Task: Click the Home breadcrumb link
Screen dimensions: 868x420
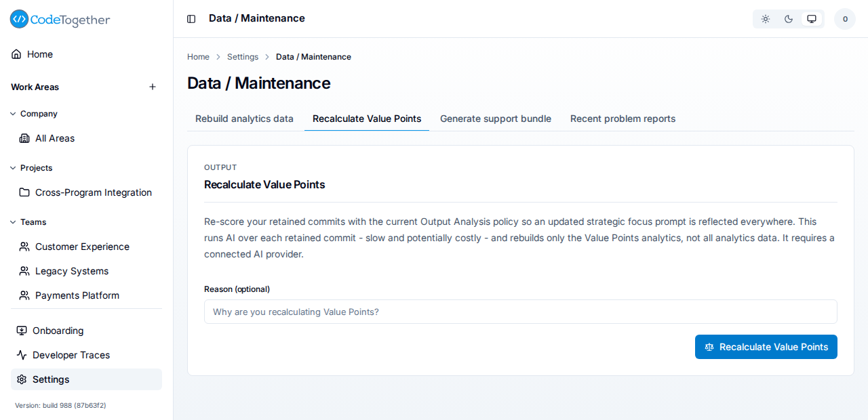Action: point(198,57)
